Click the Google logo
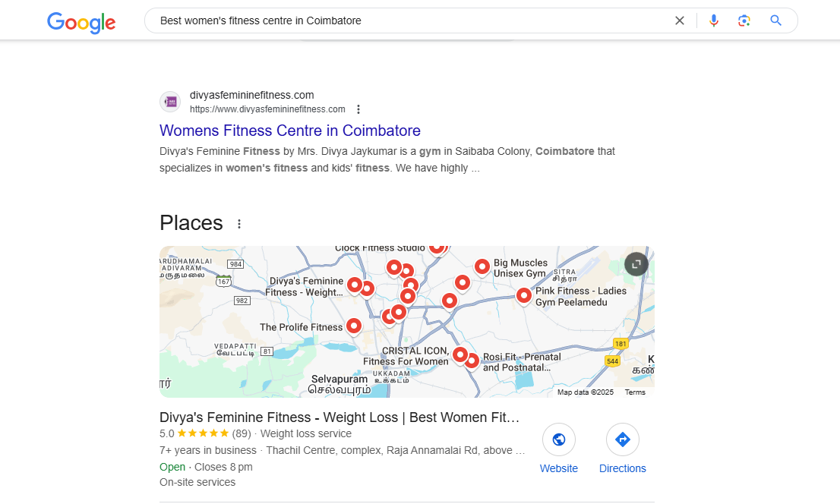This screenshot has width=840, height=504. tap(81, 22)
